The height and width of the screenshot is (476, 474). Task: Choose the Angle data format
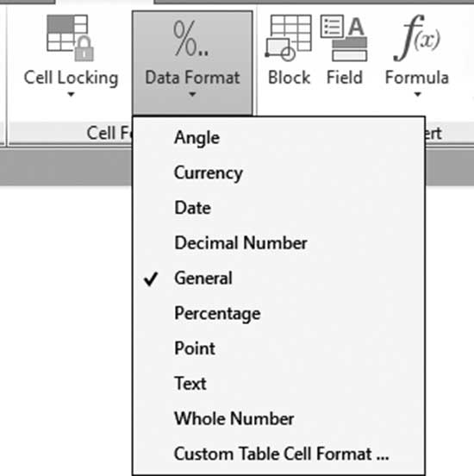click(278, 138)
